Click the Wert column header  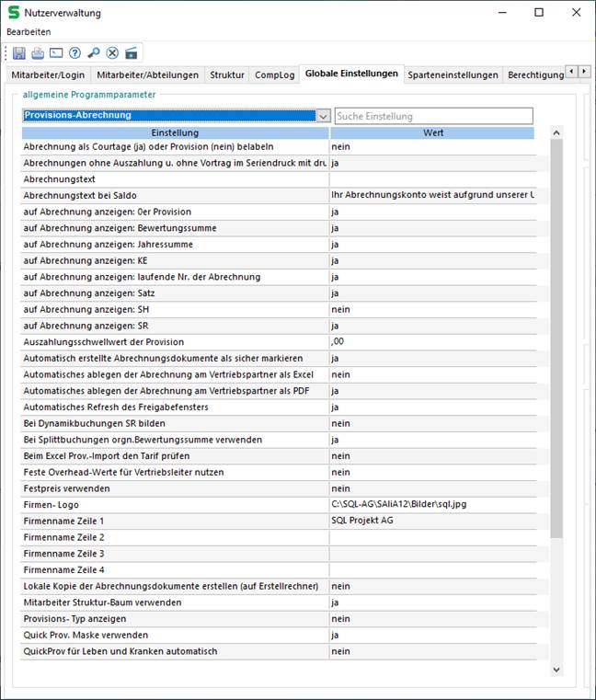click(x=433, y=132)
